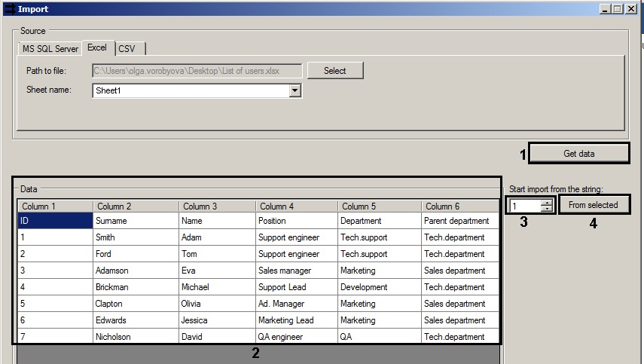The height and width of the screenshot is (364, 644).
Task: Expand the Sheet name dropdown arrow
Action: point(295,90)
